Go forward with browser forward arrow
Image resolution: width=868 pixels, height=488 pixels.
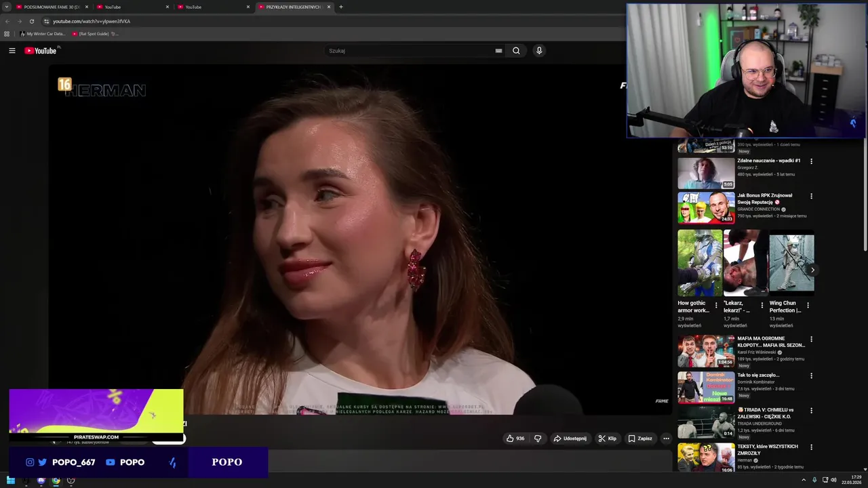[x=19, y=21]
